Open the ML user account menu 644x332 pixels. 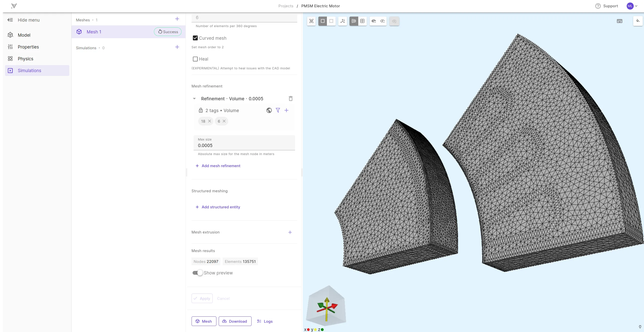(632, 6)
